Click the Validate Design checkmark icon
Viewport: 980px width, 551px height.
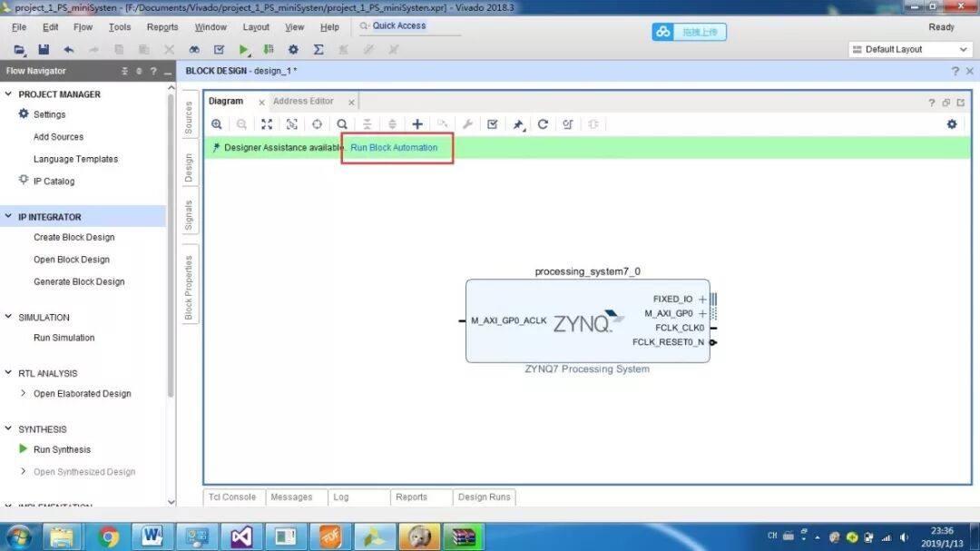[493, 123]
